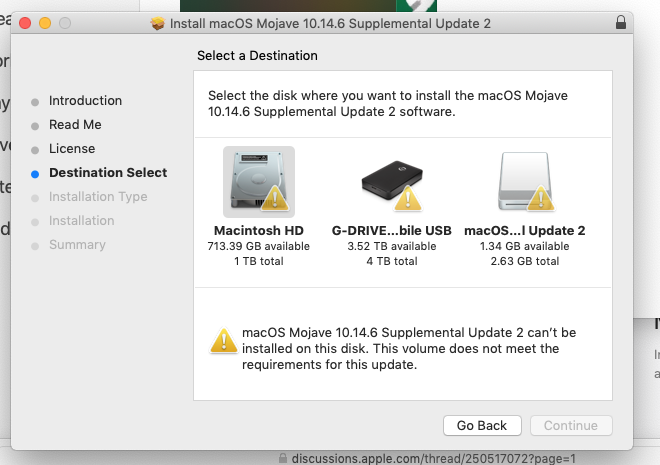
Task: Click the discussions.apple.com URL in browser behind
Action: pos(434,458)
